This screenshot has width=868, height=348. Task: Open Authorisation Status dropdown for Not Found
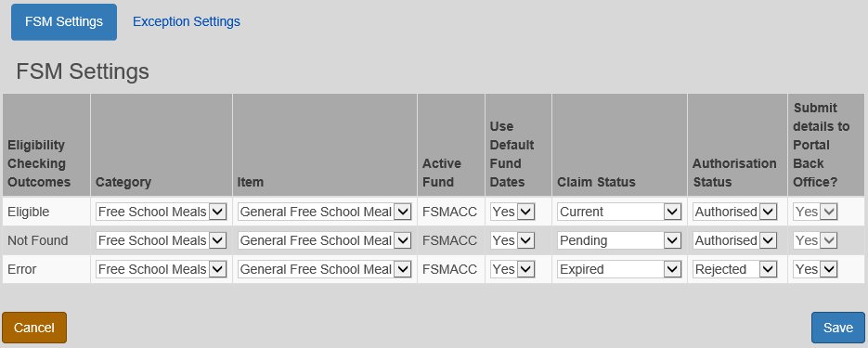click(734, 240)
